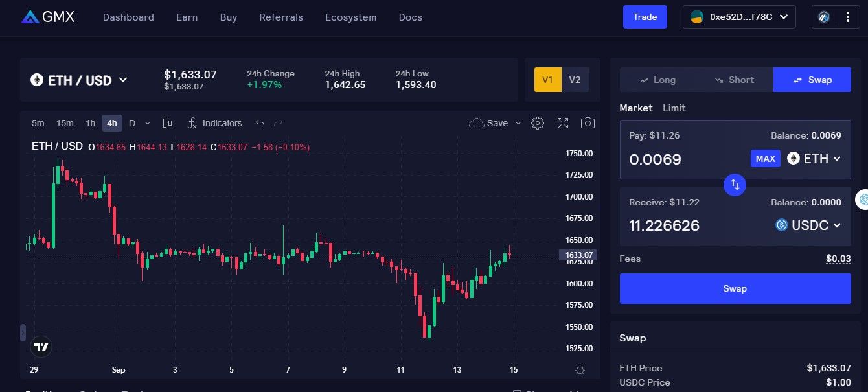Select the Short position tab
868x392 pixels.
pyautogui.click(x=735, y=80)
